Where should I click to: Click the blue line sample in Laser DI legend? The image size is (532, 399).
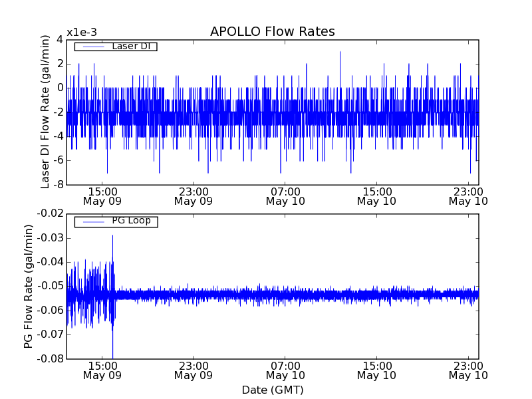[91, 47]
